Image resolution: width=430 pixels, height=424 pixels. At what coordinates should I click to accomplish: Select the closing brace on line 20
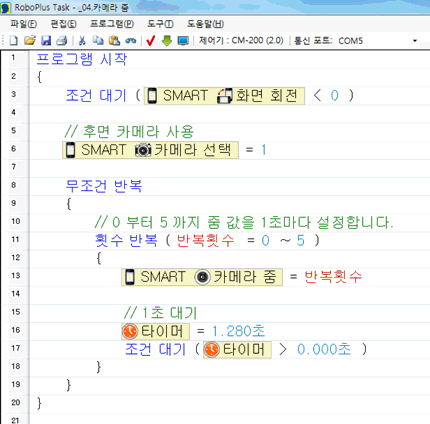coord(39,403)
